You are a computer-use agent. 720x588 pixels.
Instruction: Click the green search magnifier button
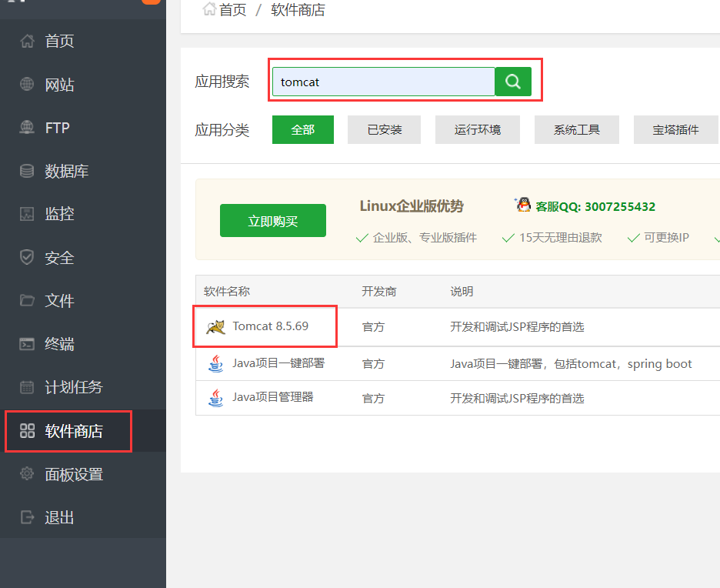tap(512, 80)
